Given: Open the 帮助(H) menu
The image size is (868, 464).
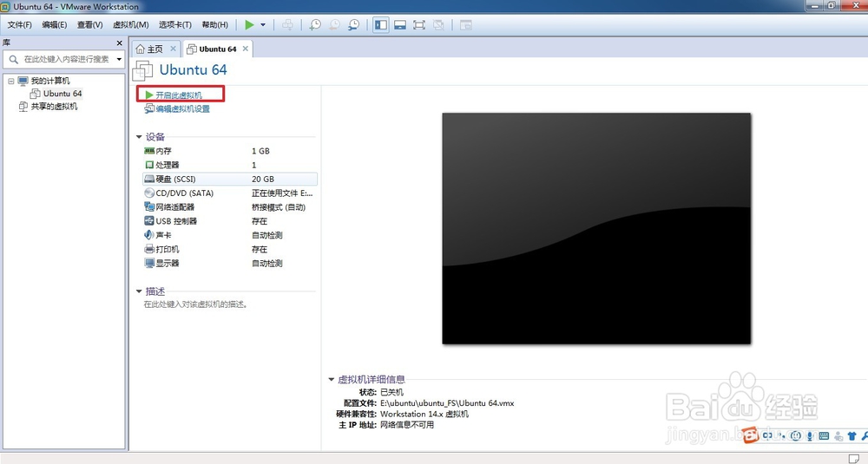Looking at the screenshot, I should pos(214,25).
